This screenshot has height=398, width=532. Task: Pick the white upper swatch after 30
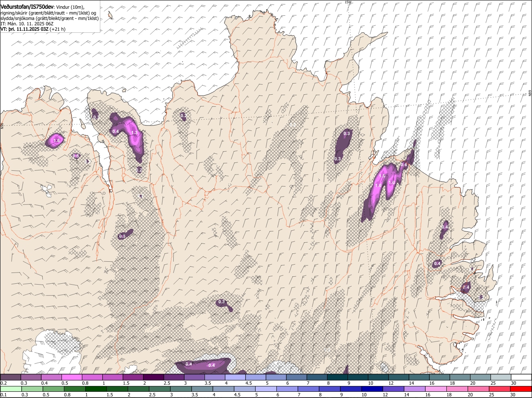521,377
